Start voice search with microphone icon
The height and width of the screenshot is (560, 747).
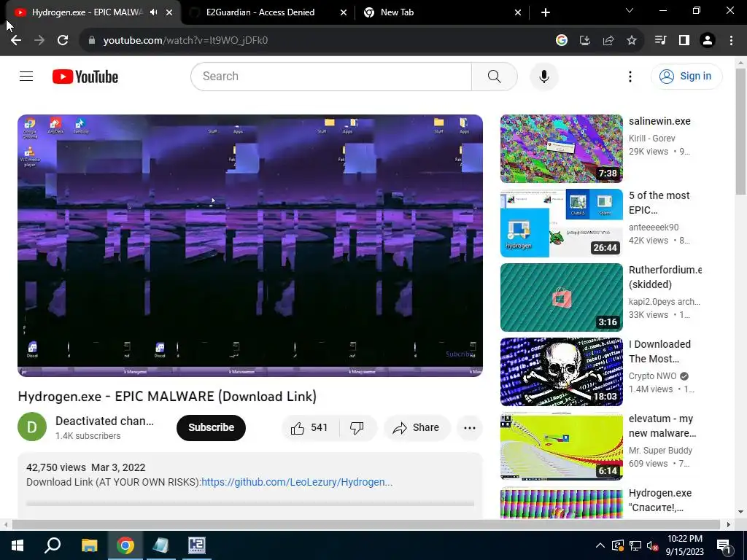point(544,76)
